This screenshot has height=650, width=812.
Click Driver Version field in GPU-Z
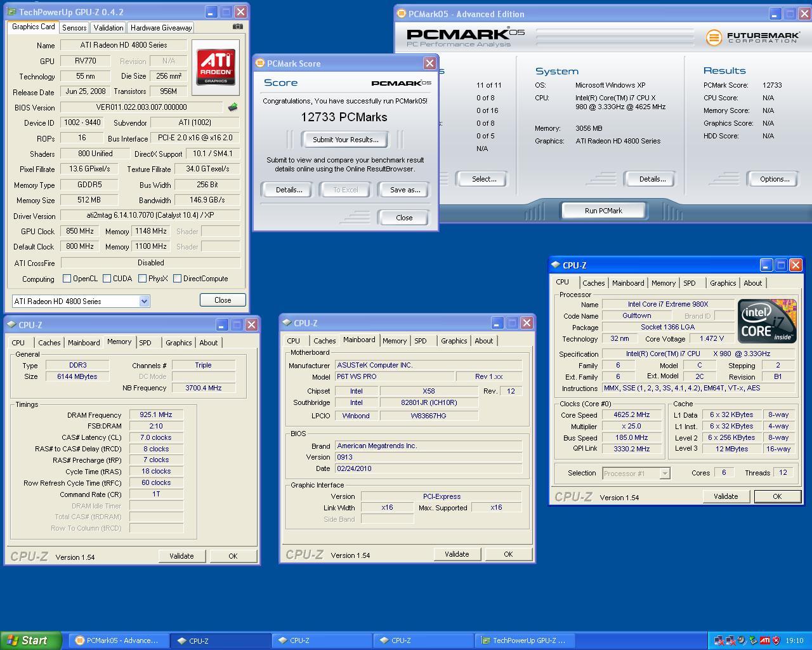[x=150, y=216]
